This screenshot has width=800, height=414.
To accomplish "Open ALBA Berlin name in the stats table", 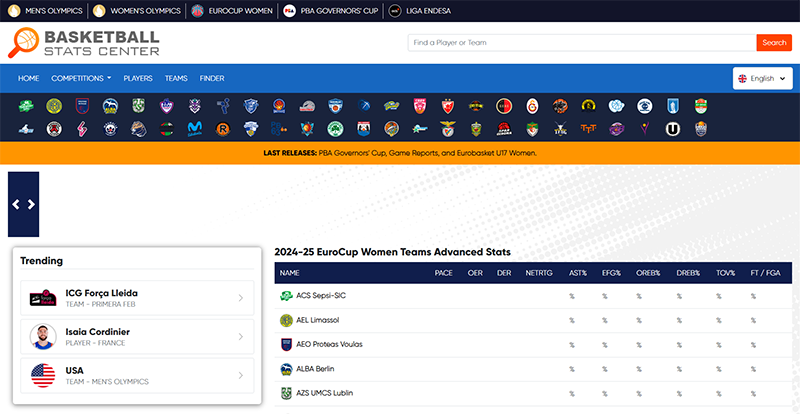I will pos(315,369).
